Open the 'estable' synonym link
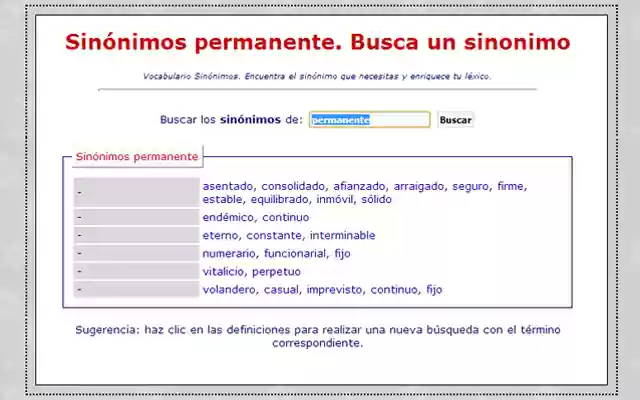640x400 pixels. (222, 199)
